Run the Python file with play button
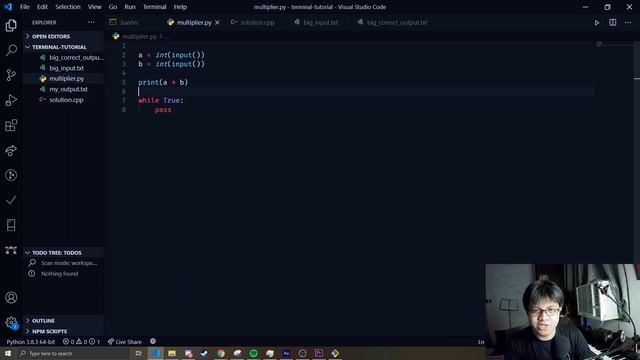This screenshot has height=360, width=640. point(597,22)
